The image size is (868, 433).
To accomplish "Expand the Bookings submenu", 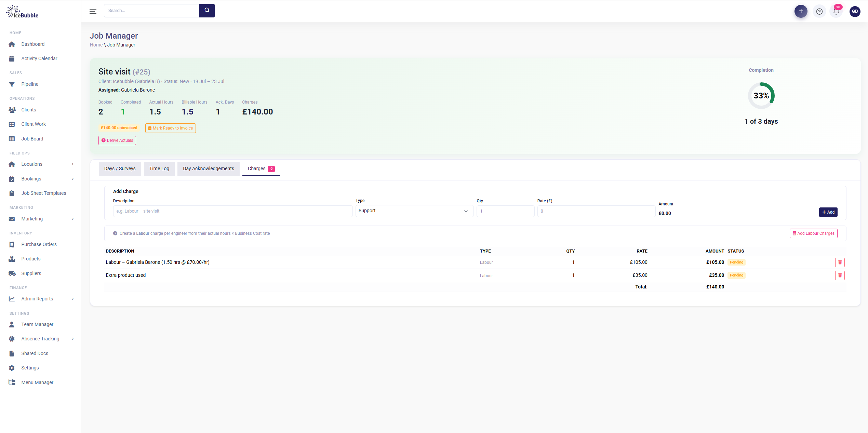I will [72, 179].
